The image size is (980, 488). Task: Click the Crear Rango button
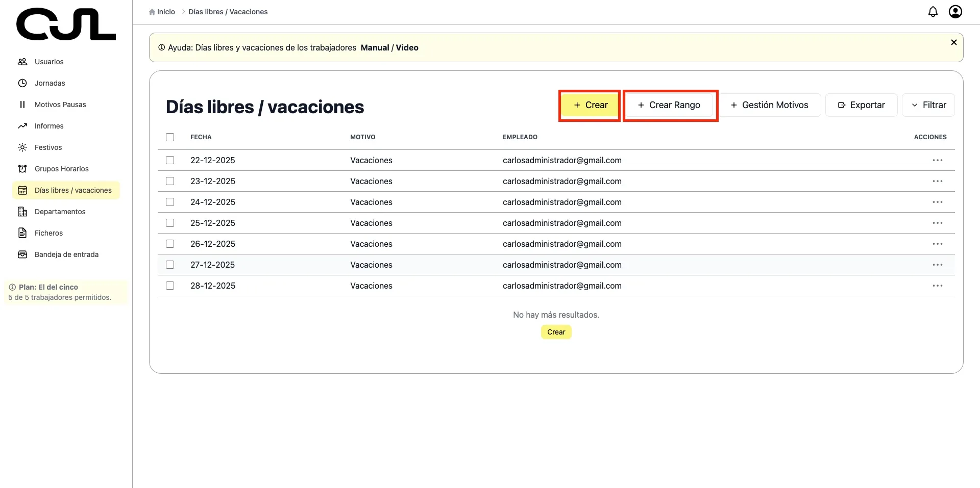coord(669,105)
